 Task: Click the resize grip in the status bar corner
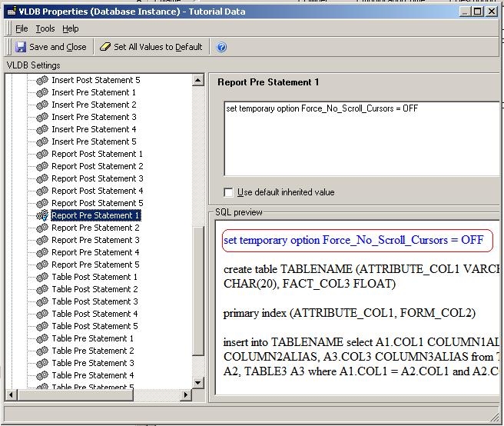494,417
